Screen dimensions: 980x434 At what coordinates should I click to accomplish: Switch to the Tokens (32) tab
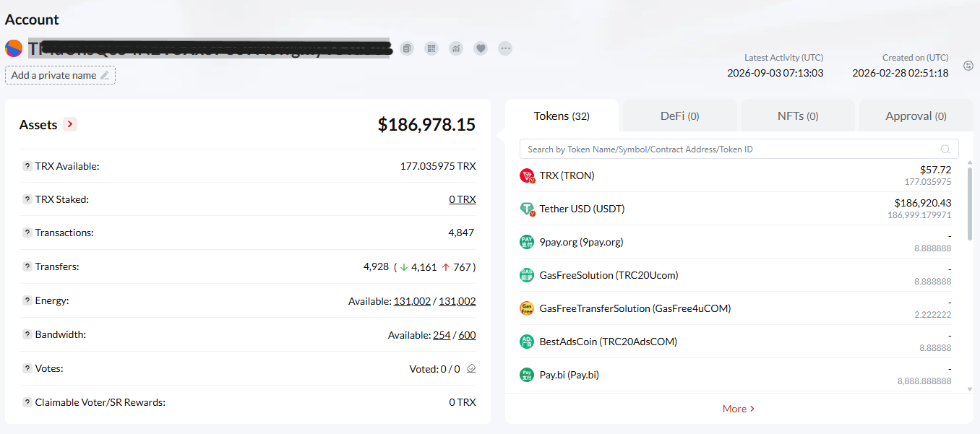pos(562,116)
